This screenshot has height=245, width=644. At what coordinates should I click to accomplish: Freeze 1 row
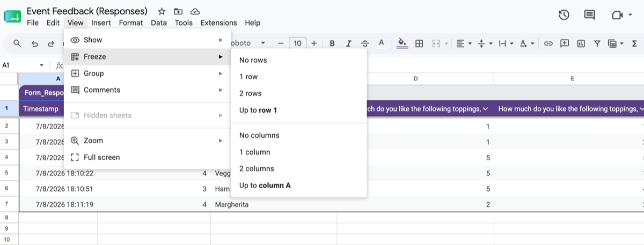pyautogui.click(x=298, y=77)
